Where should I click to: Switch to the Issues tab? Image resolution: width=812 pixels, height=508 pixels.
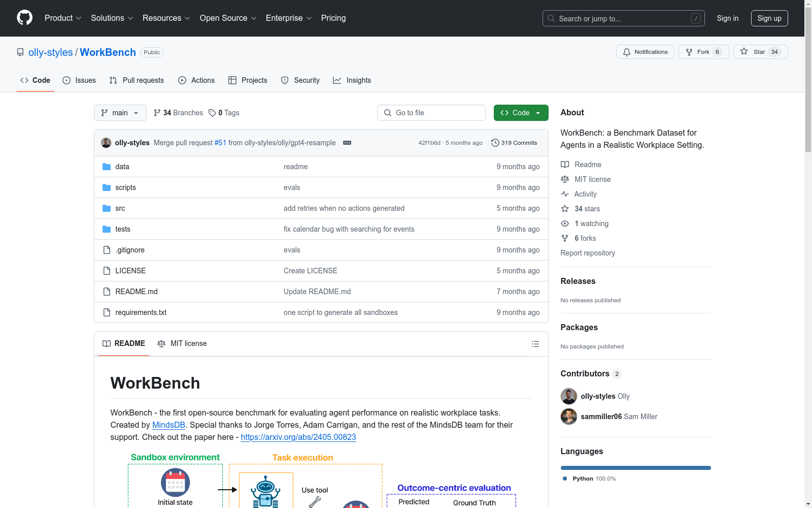pyautogui.click(x=79, y=80)
